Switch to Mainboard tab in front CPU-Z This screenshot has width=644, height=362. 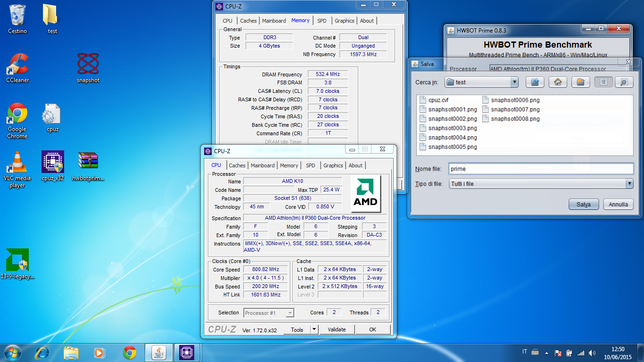(x=263, y=165)
